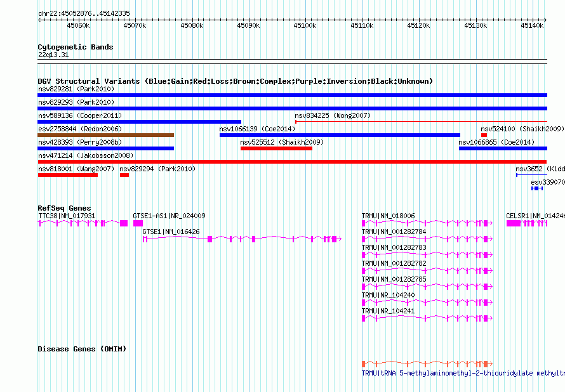Click the orange OMIM TRMU disease gene glyph

tap(427, 364)
